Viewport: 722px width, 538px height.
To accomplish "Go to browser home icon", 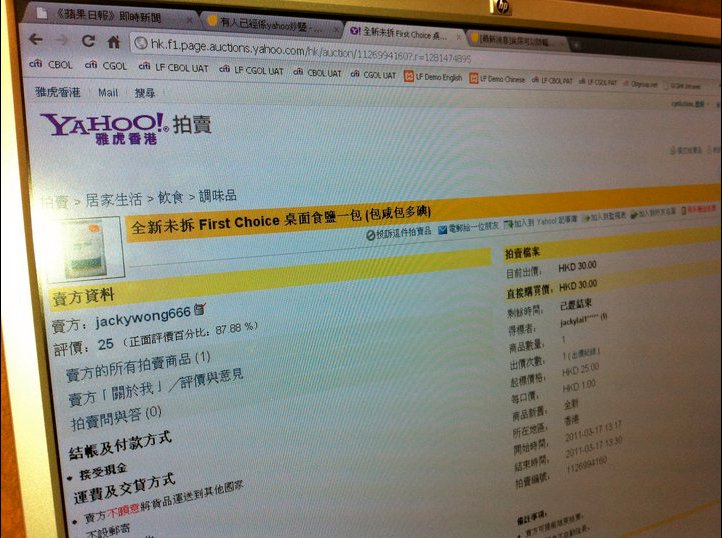I will coord(113,42).
